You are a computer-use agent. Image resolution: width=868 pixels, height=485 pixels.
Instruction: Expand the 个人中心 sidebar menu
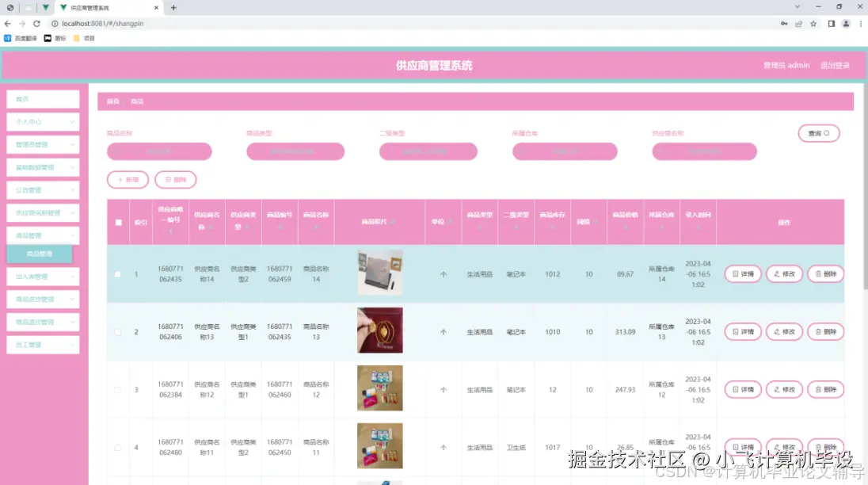point(42,121)
